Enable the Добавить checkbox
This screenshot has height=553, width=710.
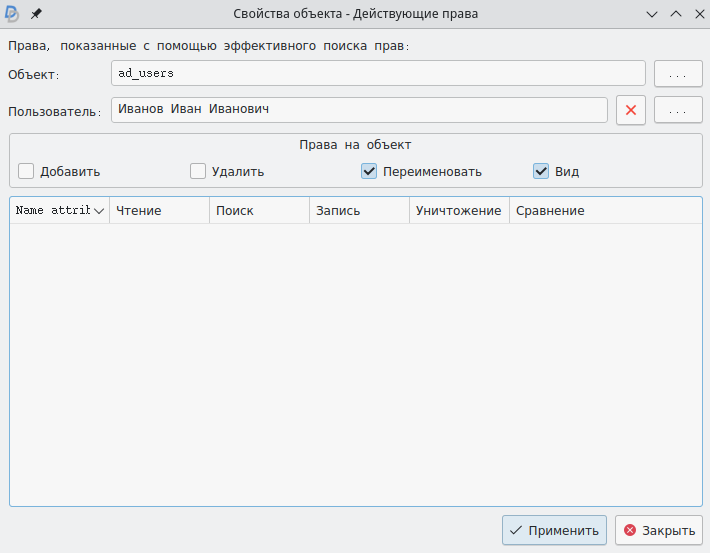(x=26, y=171)
